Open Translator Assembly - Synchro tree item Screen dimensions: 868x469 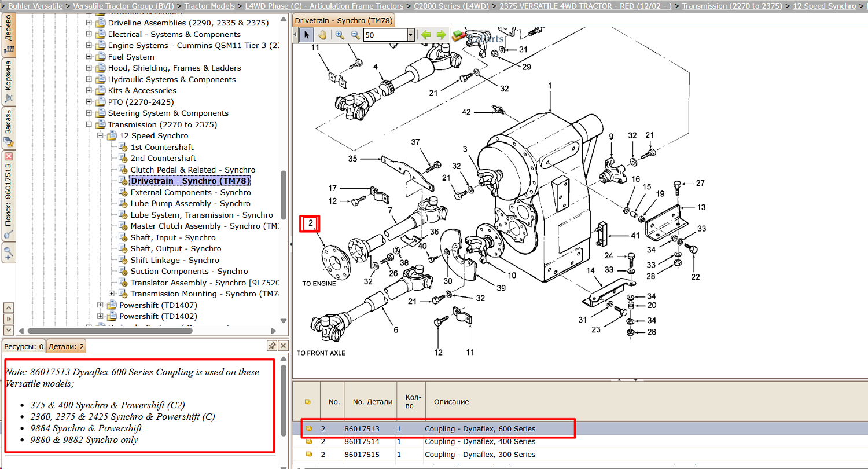click(205, 283)
